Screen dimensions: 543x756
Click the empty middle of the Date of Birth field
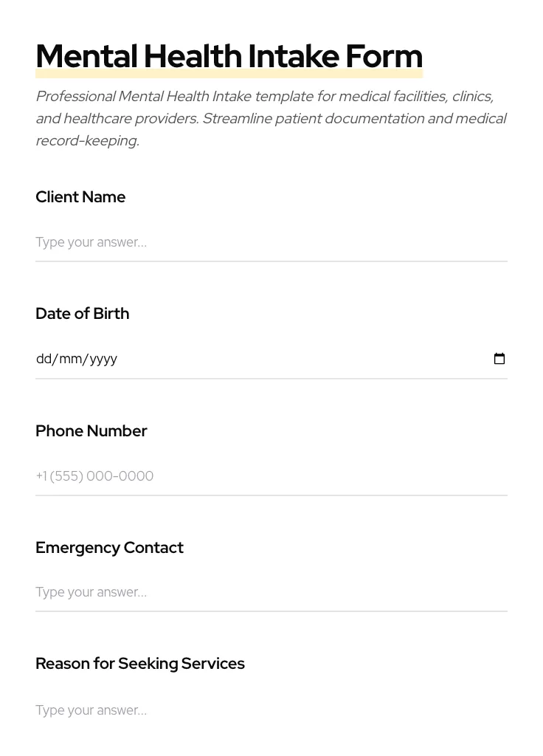pos(295,359)
